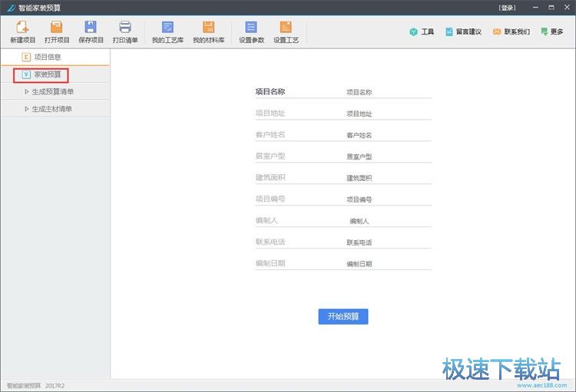Select the 项目信息 sidebar tab

47,57
